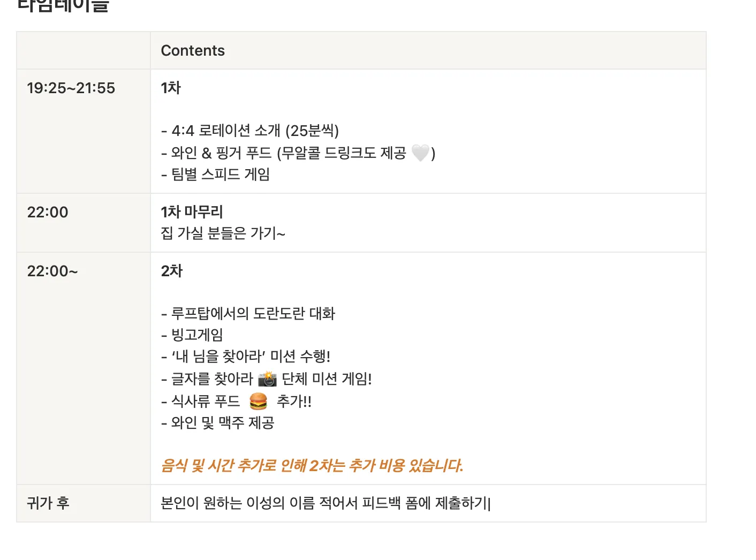Click the 4:4 로테이션 소개 line
Image resolution: width=756 pixels, height=560 pixels.
coord(250,131)
